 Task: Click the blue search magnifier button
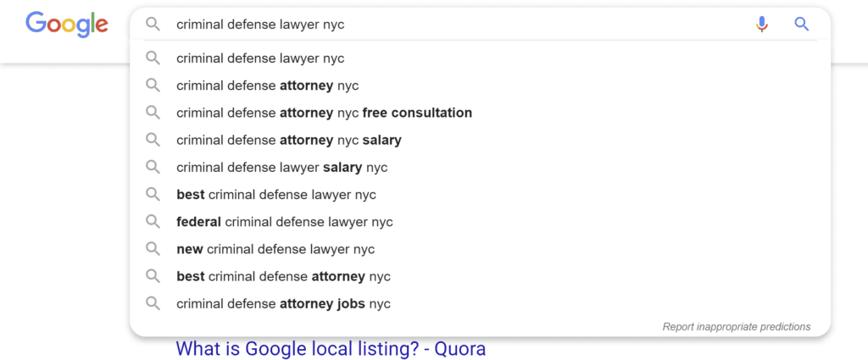point(801,25)
